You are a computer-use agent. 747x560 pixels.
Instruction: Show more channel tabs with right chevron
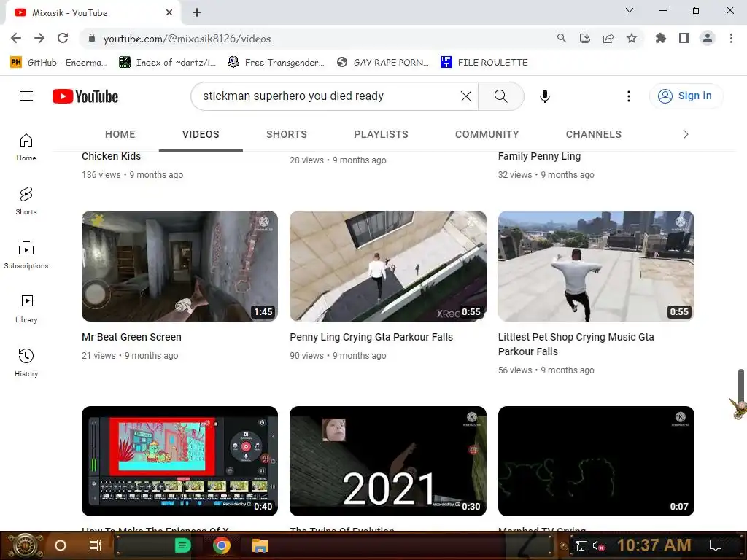point(686,134)
